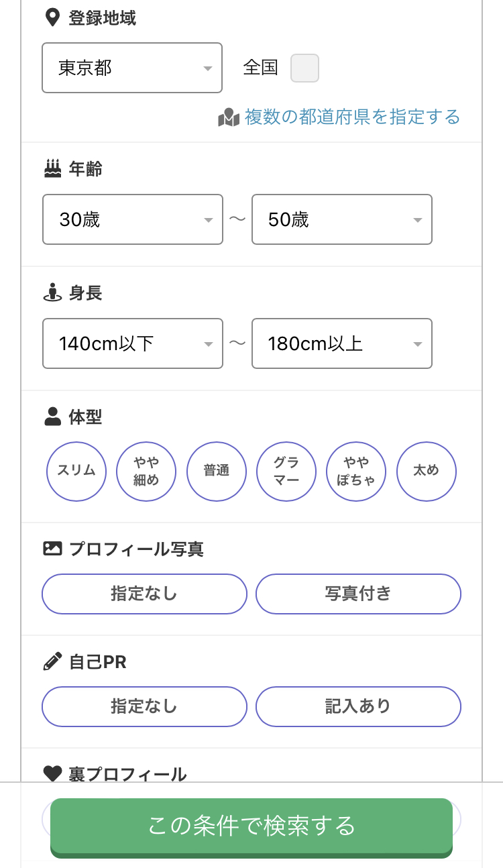
Task: Click the location pin icon beside 登録地域
Action: [x=52, y=17]
